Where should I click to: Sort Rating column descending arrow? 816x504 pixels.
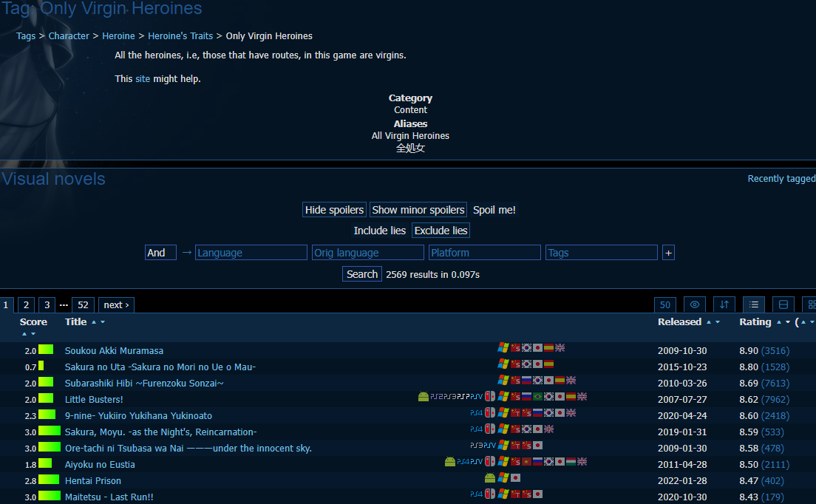[787, 322]
